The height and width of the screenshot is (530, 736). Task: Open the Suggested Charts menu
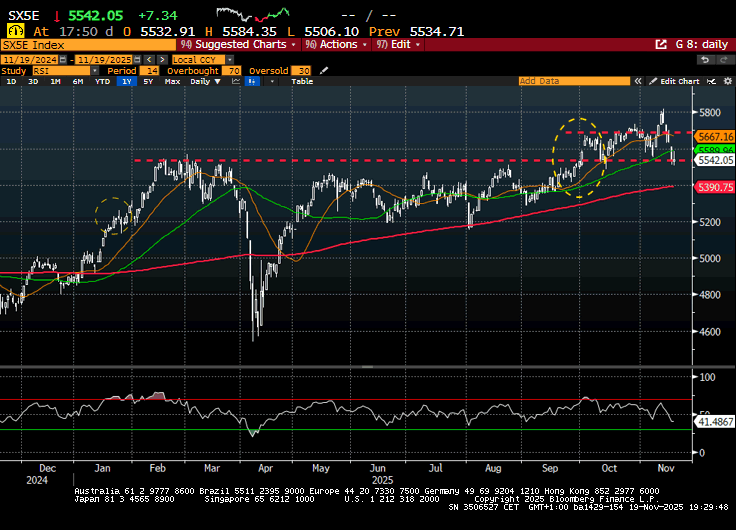pos(240,45)
